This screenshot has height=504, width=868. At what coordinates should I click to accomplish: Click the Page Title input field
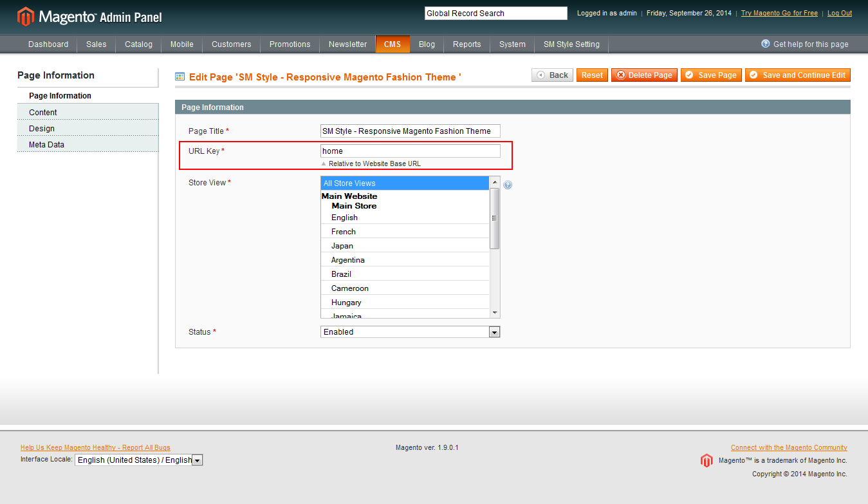(x=411, y=131)
